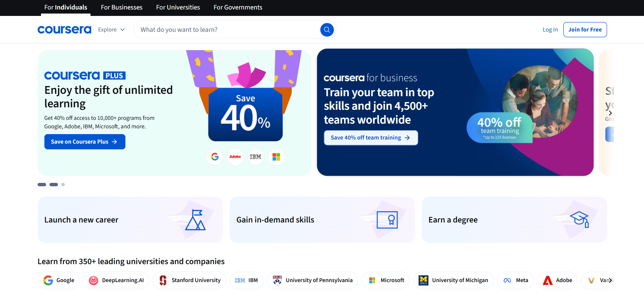Image resolution: width=644 pixels, height=297 pixels.
Task: Click the Join for Free button
Action: (x=585, y=30)
